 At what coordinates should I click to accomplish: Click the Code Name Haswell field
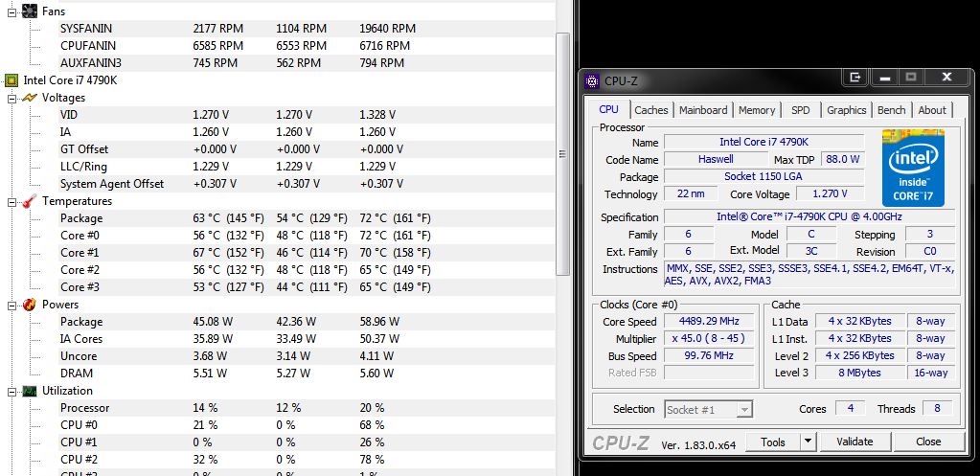coord(716,159)
